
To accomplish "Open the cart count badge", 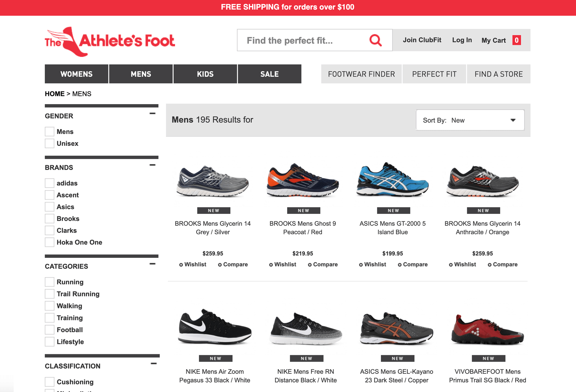I will [x=517, y=40].
